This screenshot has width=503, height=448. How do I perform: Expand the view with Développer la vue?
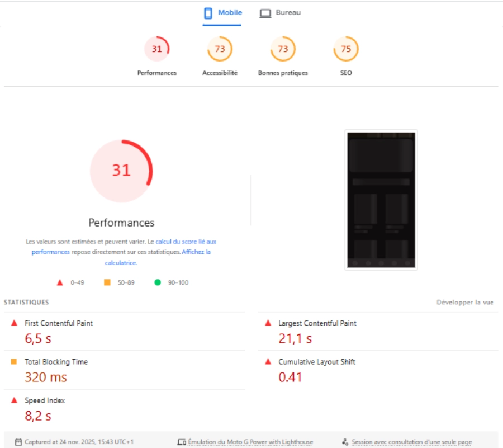[465, 301]
